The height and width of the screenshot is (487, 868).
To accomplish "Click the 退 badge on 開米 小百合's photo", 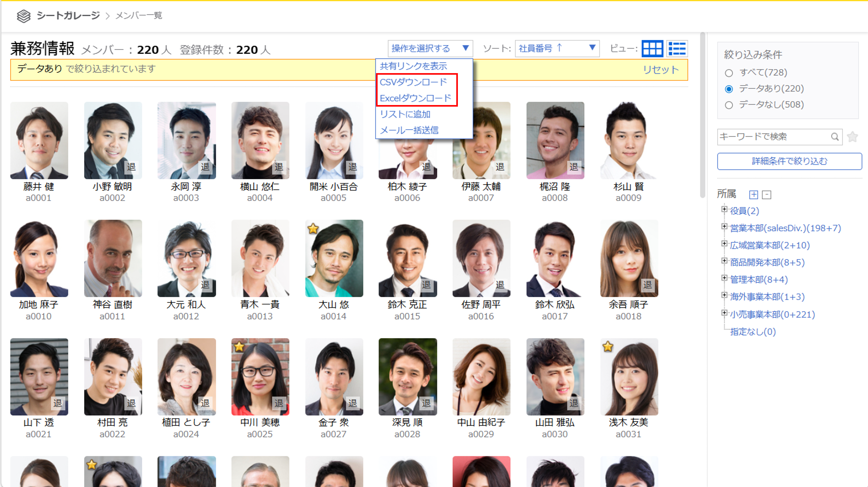I will click(353, 167).
